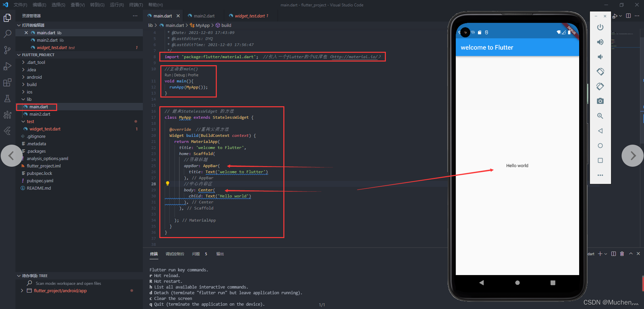Switch to the 问题 panel tab
The width and height of the screenshot is (644, 309).
point(196,254)
